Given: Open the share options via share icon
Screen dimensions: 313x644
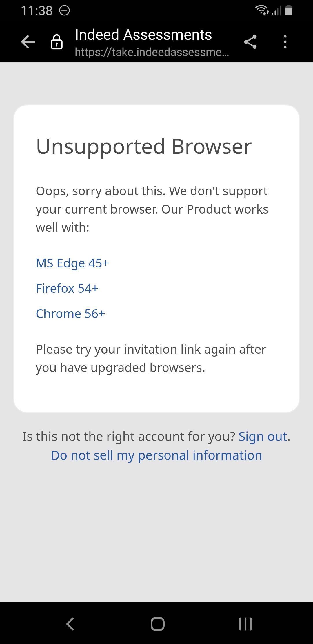Looking at the screenshot, I should pyautogui.click(x=250, y=42).
